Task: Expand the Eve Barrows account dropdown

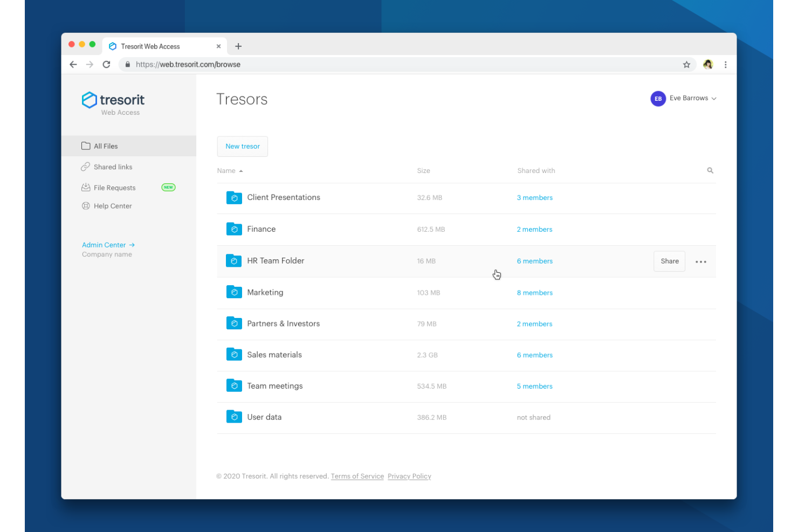Action: 693,98
